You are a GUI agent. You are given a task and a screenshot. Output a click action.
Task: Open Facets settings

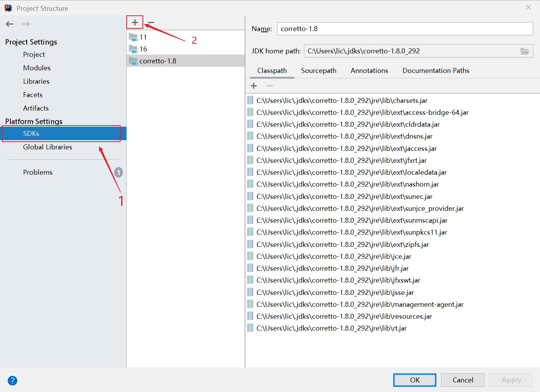(33, 95)
